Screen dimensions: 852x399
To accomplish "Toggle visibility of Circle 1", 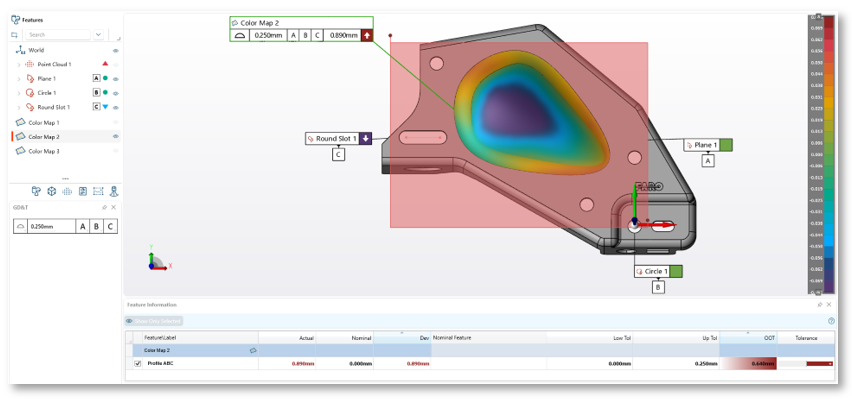I will [116, 93].
